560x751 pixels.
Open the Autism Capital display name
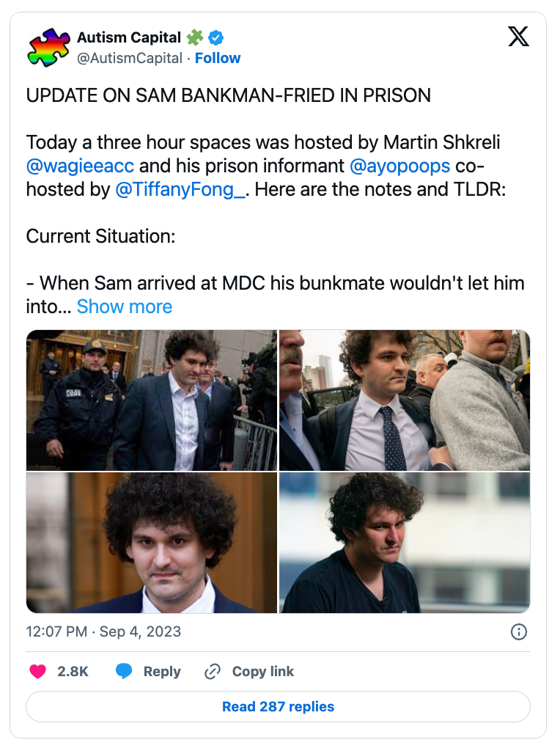tap(128, 37)
